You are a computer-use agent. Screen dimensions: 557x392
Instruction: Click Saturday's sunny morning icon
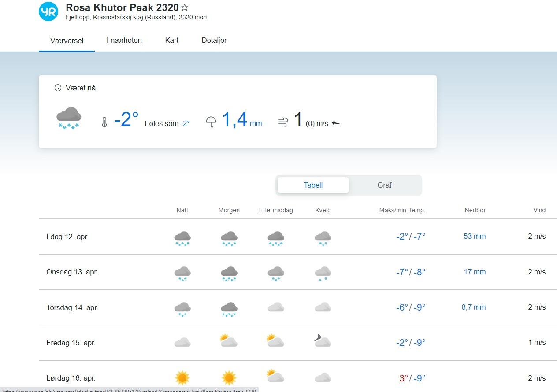click(x=229, y=377)
